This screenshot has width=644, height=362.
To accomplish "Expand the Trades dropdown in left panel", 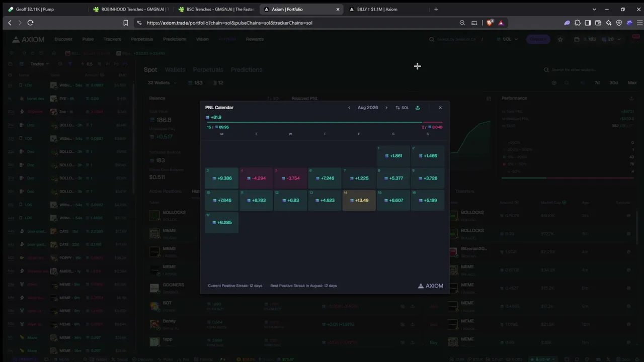I will click(x=40, y=64).
